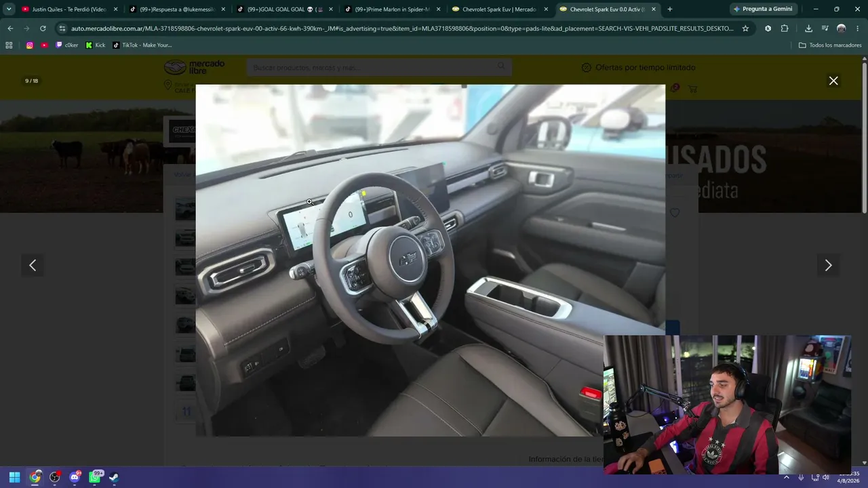Switch to the Justin Quiles YouTube tab

[x=70, y=9]
